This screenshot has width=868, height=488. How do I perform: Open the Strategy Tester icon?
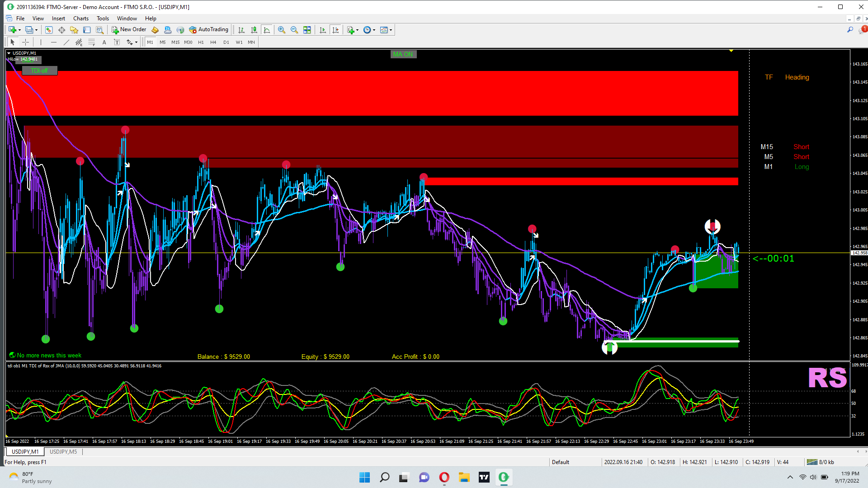coord(100,30)
